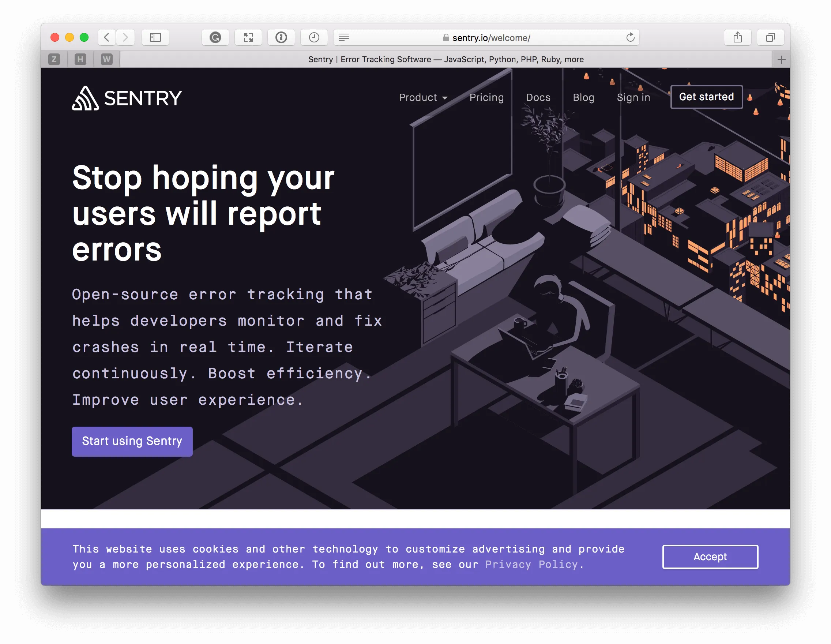
Task: Open the Share menu
Action: tap(737, 37)
